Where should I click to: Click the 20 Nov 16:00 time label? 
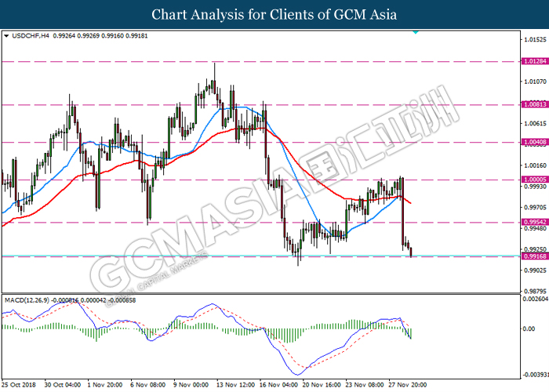[322, 385]
